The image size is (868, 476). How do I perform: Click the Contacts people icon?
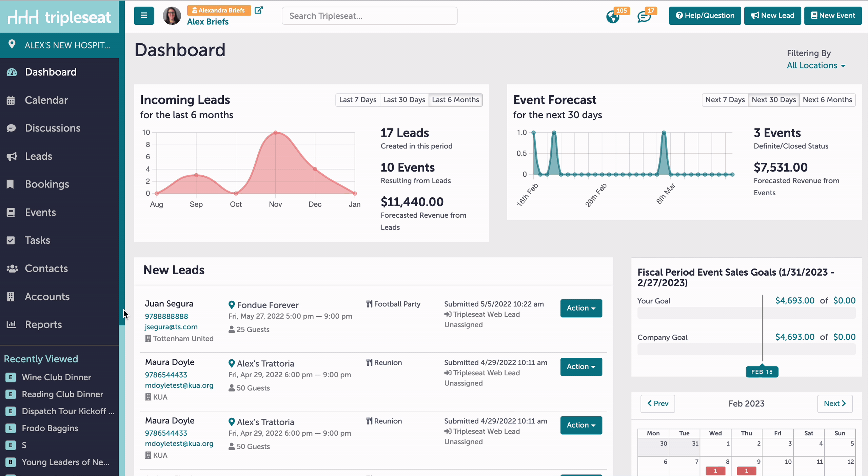tap(12, 269)
